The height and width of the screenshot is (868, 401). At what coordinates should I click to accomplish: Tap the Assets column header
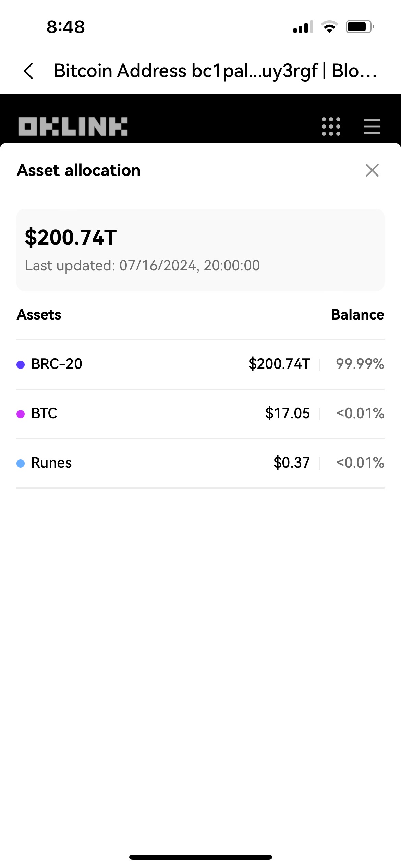(39, 314)
